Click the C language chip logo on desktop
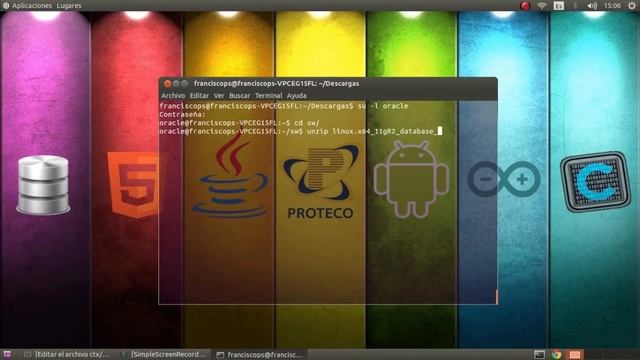This screenshot has width=640, height=360. [595, 182]
